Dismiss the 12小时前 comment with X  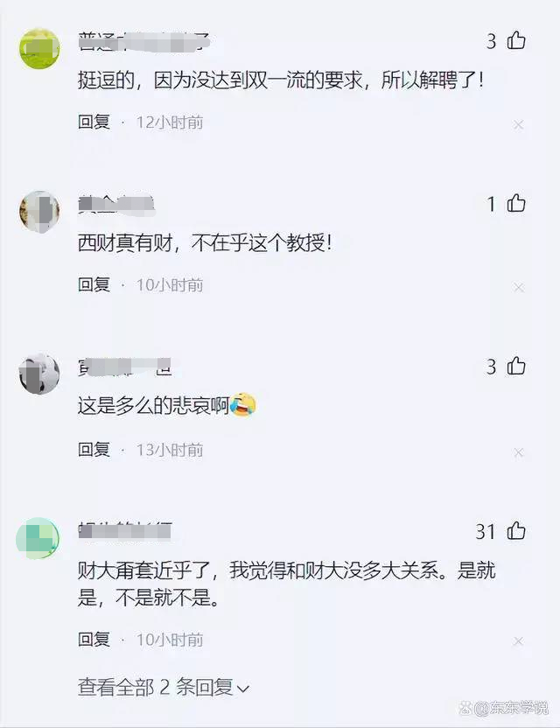coord(518,125)
